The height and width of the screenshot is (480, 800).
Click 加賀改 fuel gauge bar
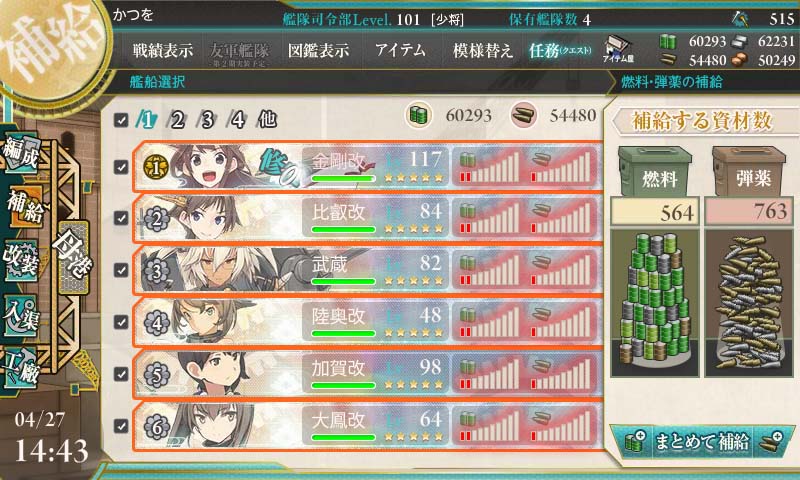pos(488,373)
